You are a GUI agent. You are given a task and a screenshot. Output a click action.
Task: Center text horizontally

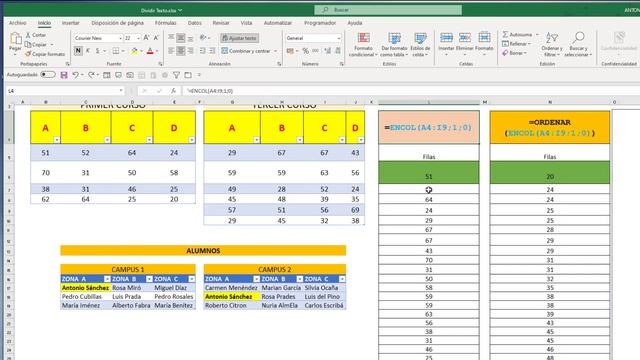180,51
